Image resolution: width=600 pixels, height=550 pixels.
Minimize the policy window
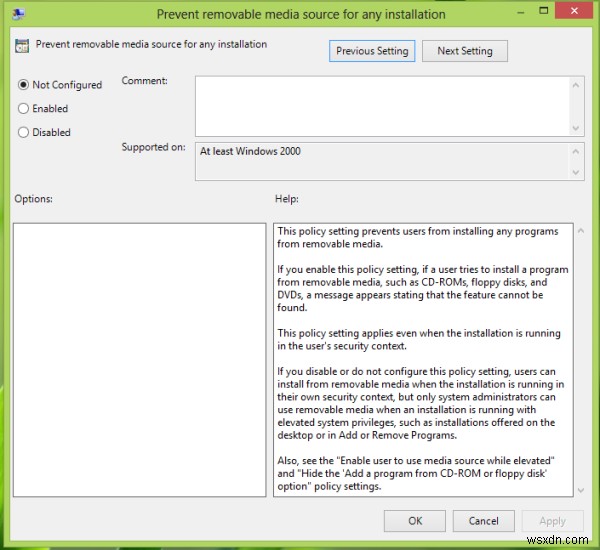(520, 12)
